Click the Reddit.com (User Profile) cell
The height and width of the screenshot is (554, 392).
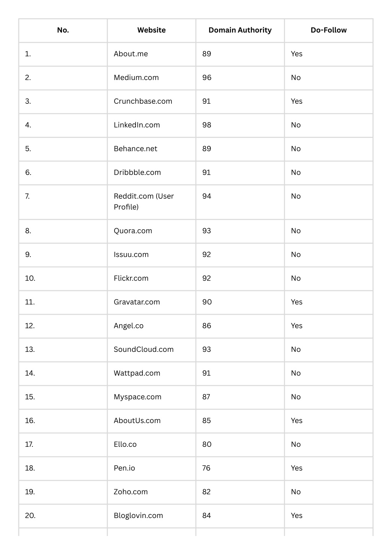[144, 202]
